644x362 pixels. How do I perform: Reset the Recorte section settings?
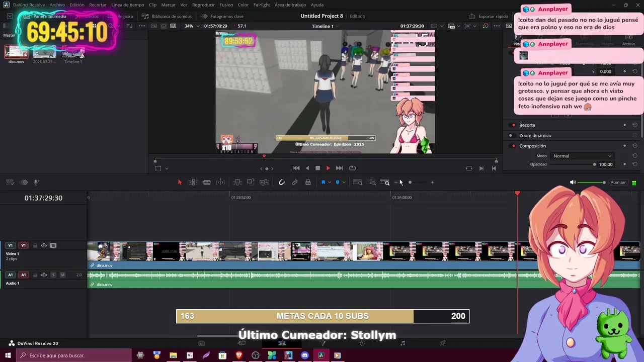coord(635,125)
